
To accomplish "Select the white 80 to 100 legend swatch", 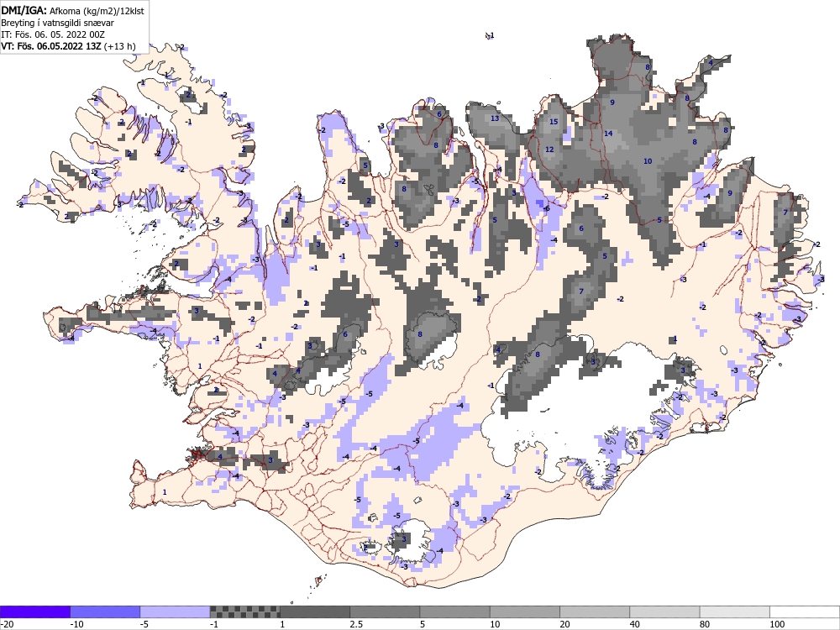I will point(735,612).
